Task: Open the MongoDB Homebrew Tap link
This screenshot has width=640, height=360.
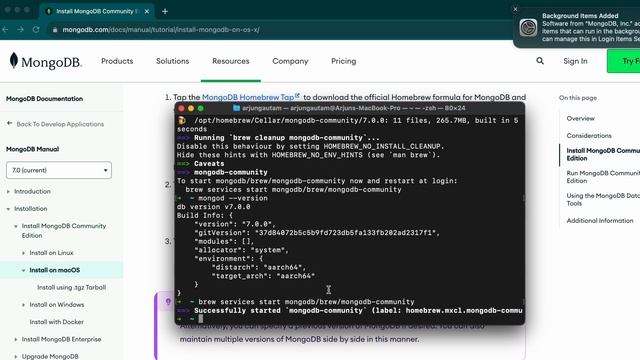Action: click(x=248, y=97)
